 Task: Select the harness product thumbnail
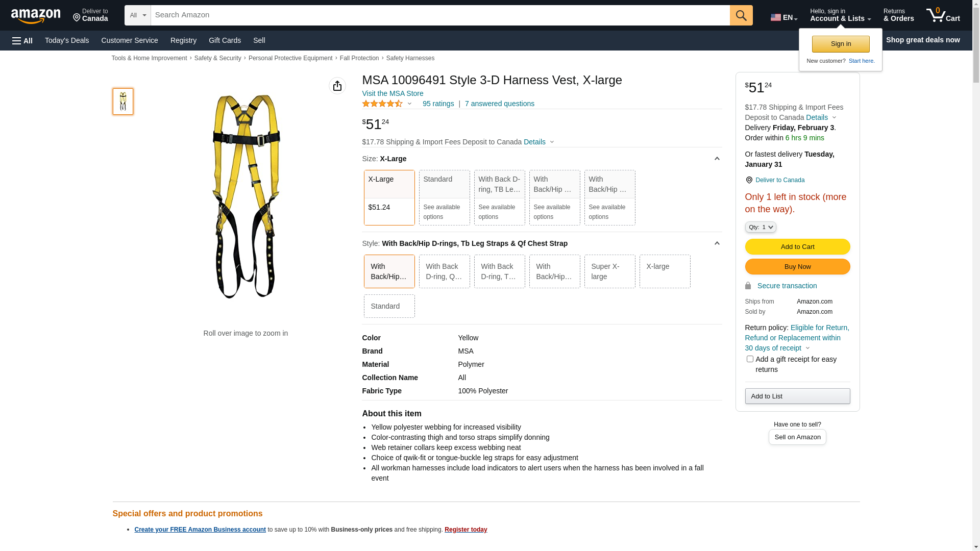[x=123, y=101]
